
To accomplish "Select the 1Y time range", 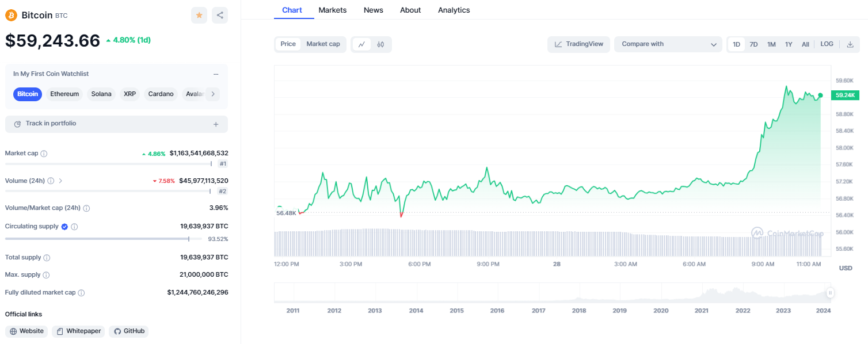I will pos(789,44).
